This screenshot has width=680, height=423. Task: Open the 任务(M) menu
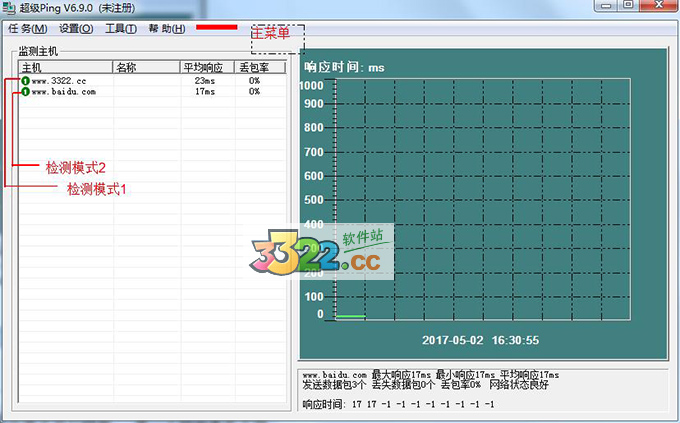(27, 29)
